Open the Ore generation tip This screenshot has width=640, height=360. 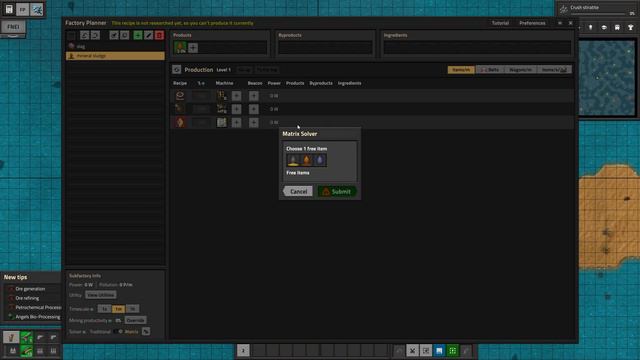click(30, 289)
